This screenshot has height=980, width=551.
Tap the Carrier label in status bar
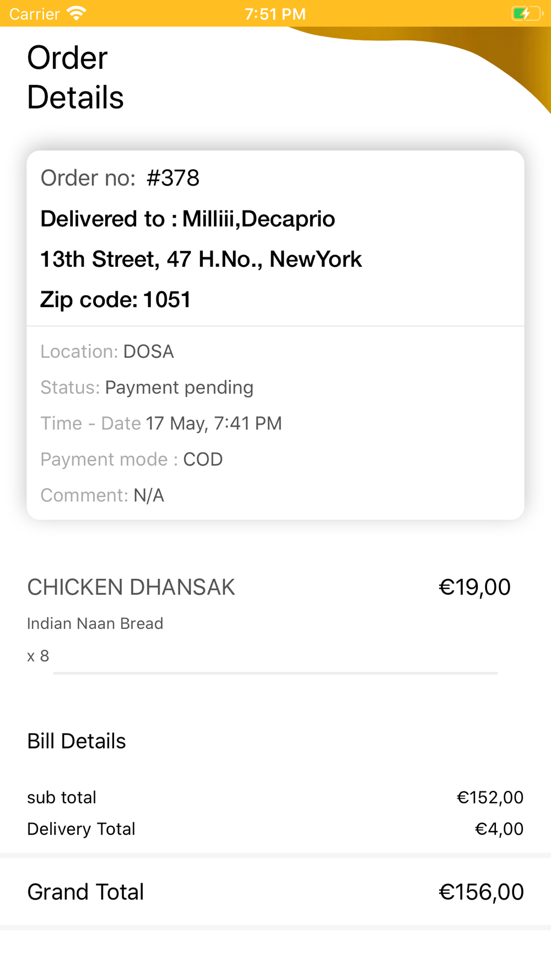pos(34,14)
